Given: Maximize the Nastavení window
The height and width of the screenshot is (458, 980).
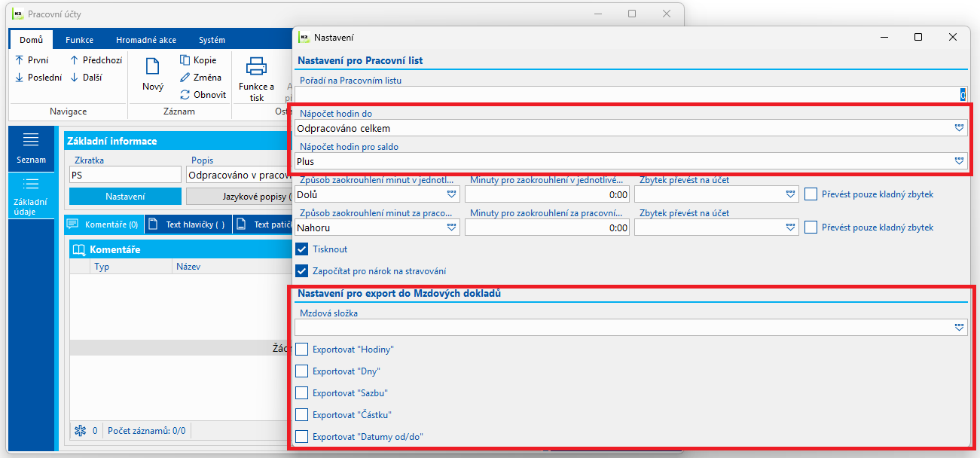Looking at the screenshot, I should [917, 37].
